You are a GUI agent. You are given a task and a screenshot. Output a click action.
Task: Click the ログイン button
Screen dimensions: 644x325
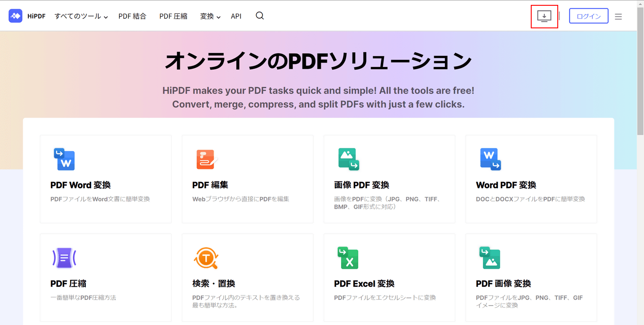(x=589, y=16)
